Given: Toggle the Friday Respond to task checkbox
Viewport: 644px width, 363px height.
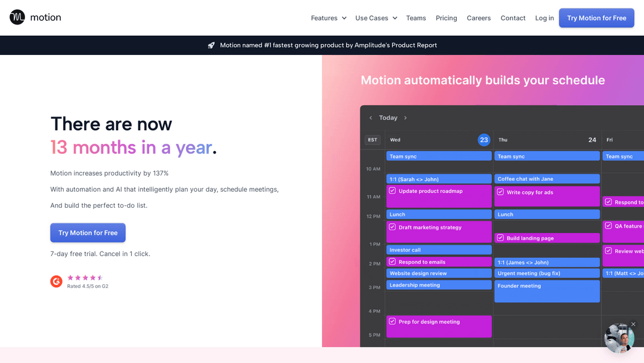Looking at the screenshot, I should (608, 202).
